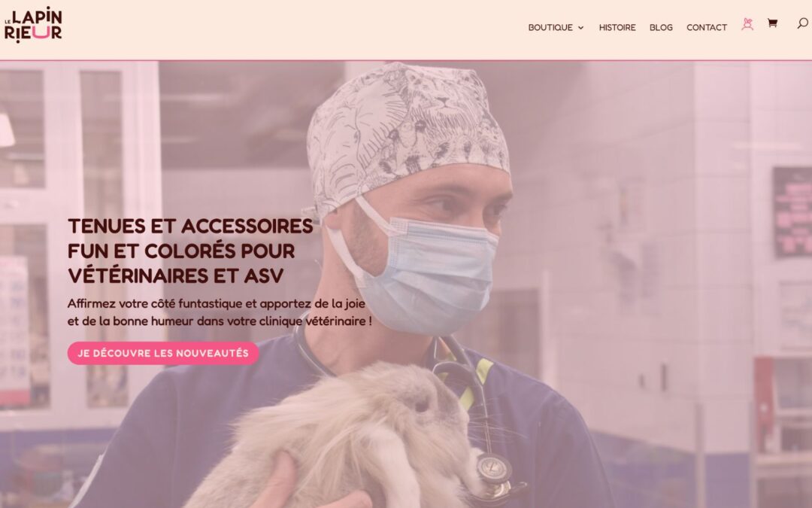This screenshot has width=812, height=508.
Task: Click the search magnifier icon
Action: (x=802, y=23)
